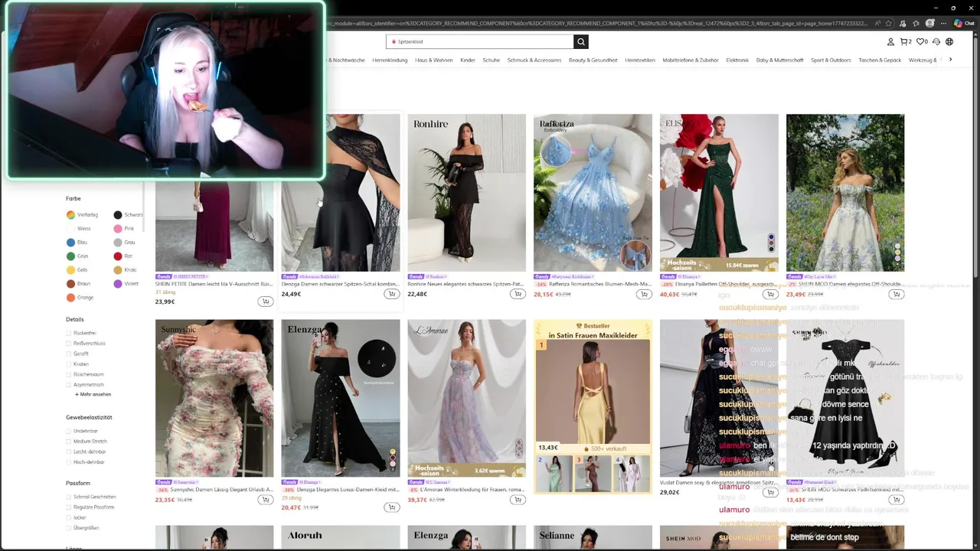Open the Beauty & Gesundheit category
The width and height of the screenshot is (980, 551).
point(593,60)
